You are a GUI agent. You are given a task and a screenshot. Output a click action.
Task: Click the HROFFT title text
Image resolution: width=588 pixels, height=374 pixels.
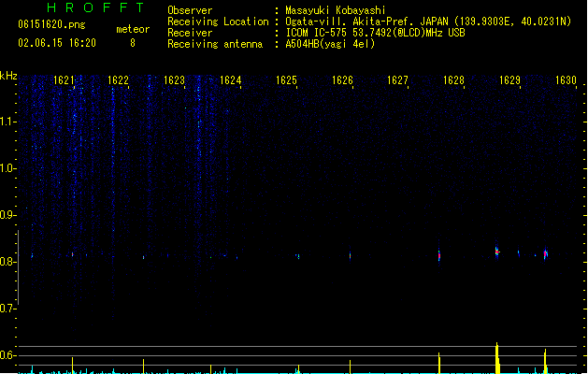[x=95, y=7]
